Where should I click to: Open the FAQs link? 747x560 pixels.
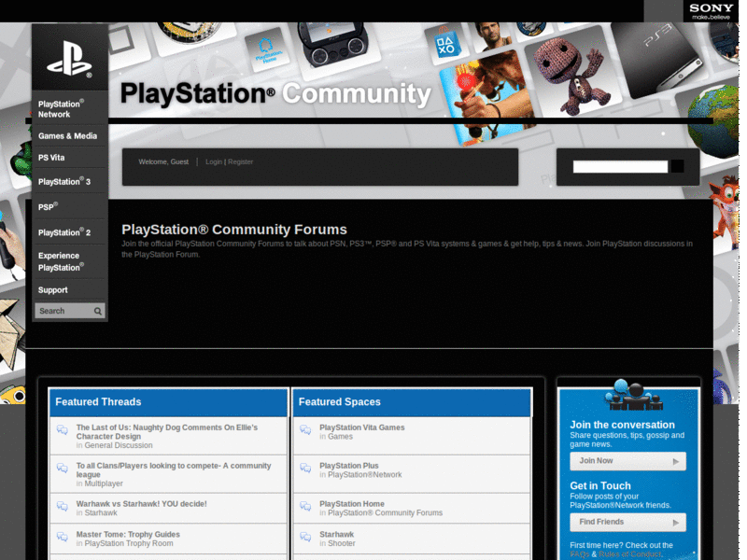pos(579,554)
